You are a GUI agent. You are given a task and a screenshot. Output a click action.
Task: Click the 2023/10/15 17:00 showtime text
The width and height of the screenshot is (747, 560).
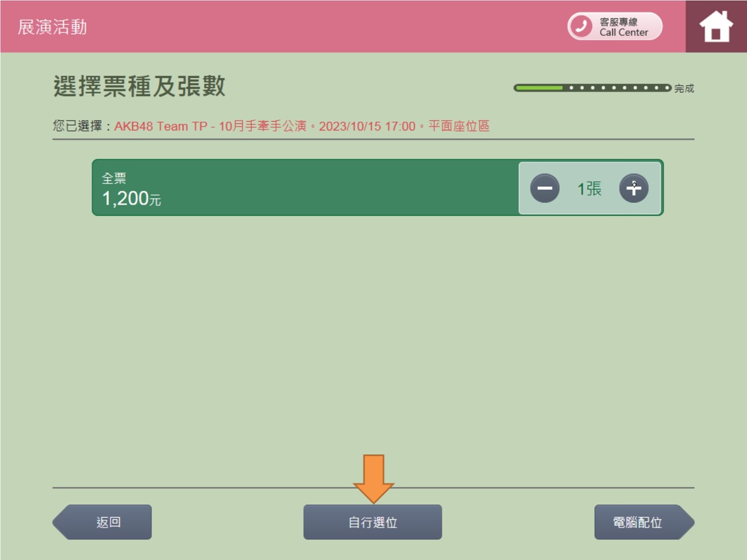point(367,126)
